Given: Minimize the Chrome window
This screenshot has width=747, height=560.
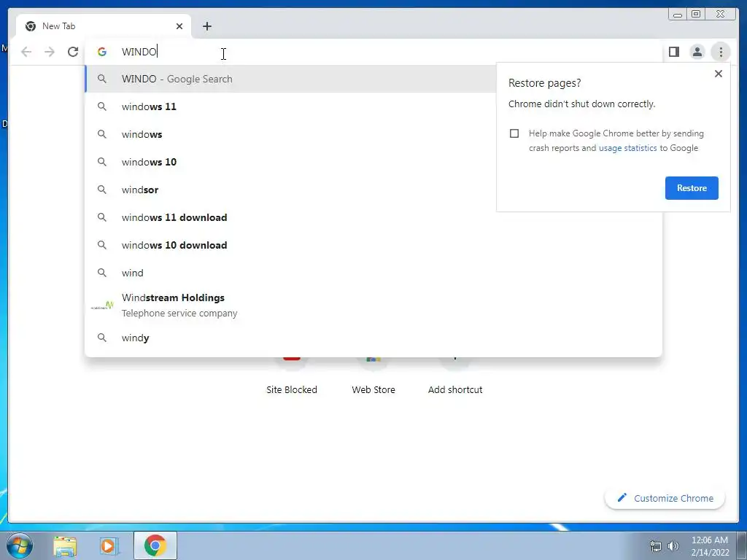Looking at the screenshot, I should coord(677,15).
